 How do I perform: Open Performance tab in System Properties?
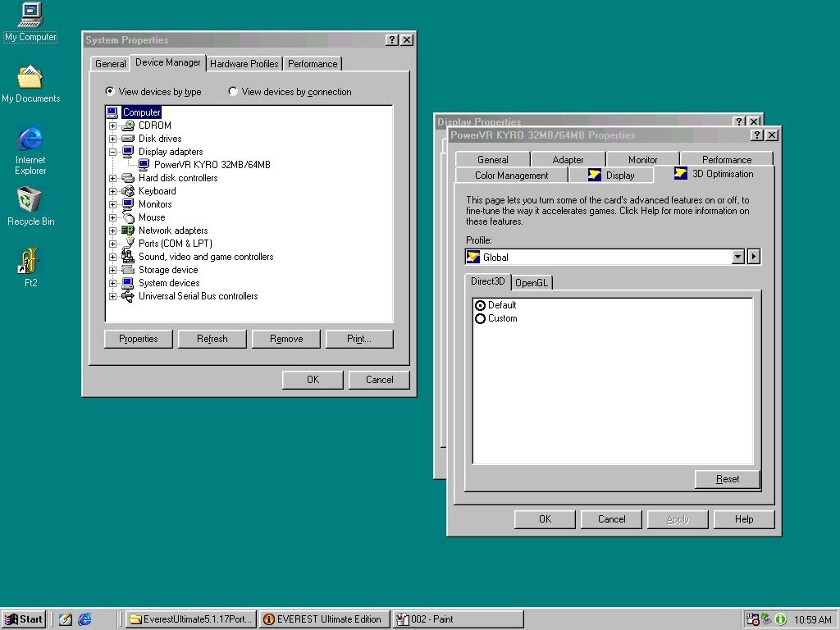(x=313, y=64)
